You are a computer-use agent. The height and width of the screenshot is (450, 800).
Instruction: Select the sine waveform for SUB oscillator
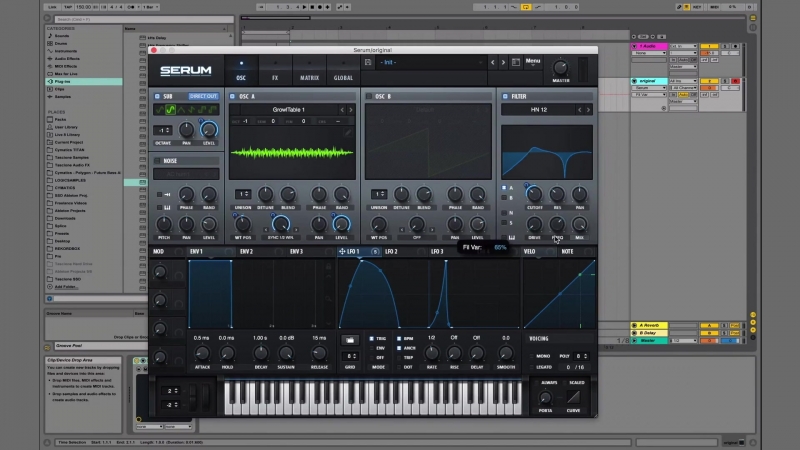coord(170,109)
